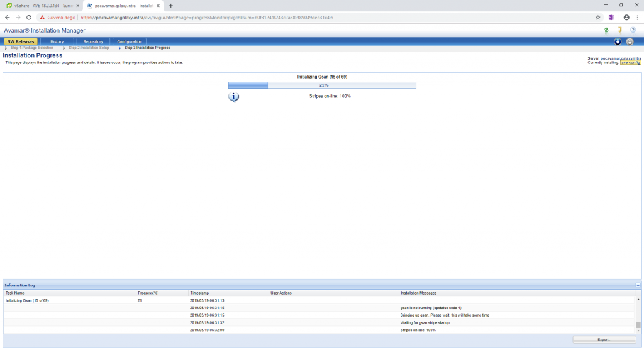The width and height of the screenshot is (644, 348).
Task: Select the Initializing Gsan (15 of 69) log row
Action: (319, 300)
